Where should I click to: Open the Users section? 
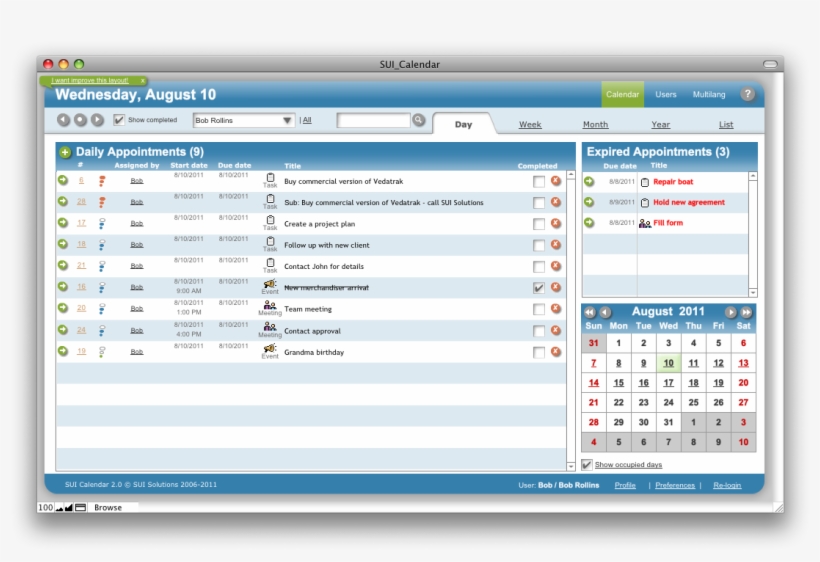(666, 95)
